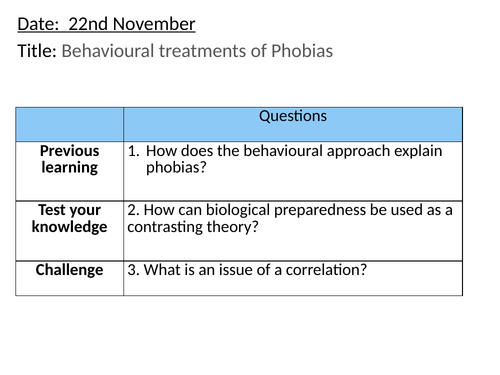Select the word "phobias?" in question one

tap(176, 167)
